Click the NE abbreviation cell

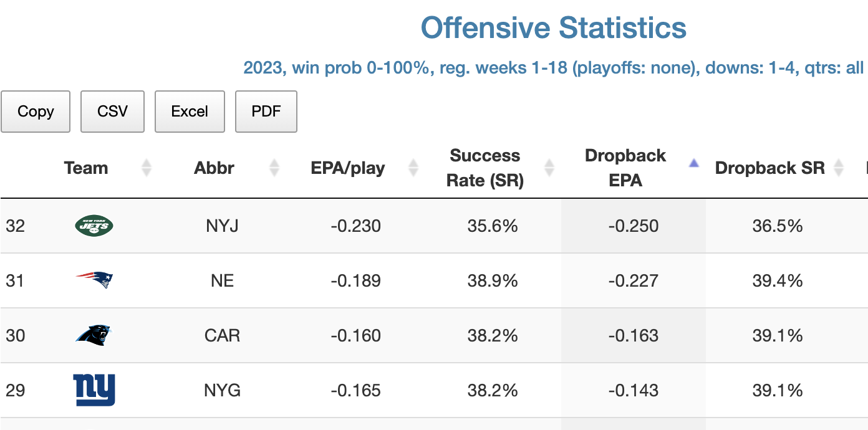point(222,280)
